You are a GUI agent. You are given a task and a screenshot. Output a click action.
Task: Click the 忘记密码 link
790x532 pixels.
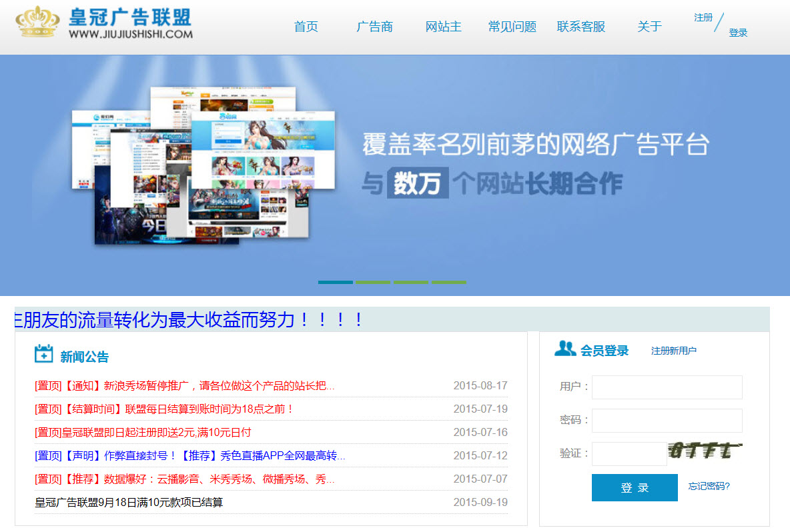tap(710, 488)
